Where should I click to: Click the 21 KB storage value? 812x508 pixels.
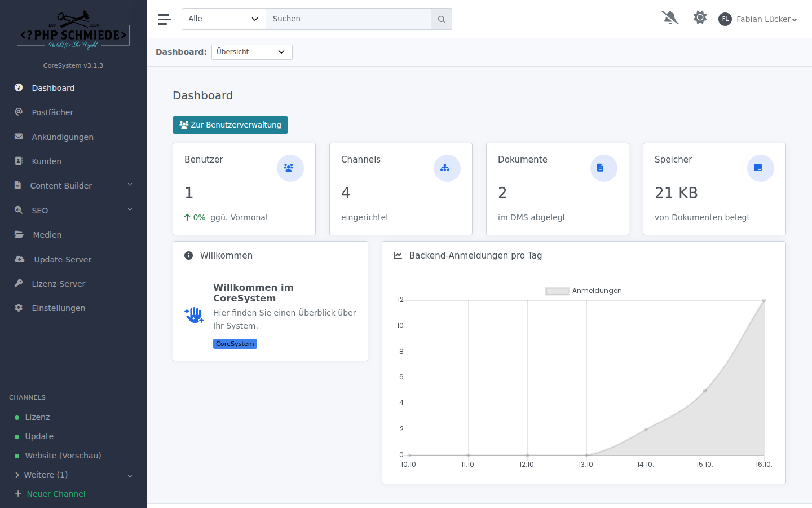click(x=676, y=193)
